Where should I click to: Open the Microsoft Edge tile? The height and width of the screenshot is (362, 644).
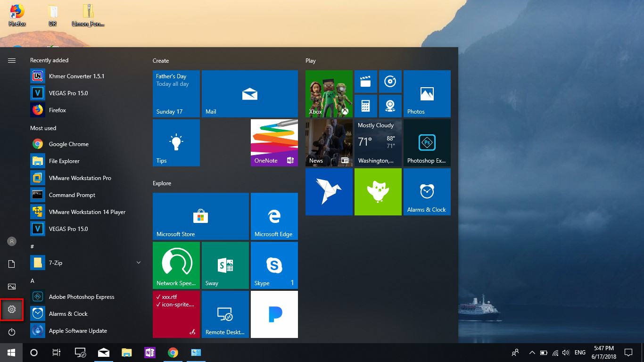tap(274, 216)
